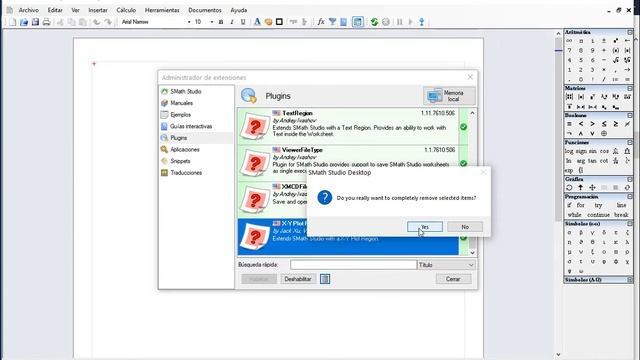
Task: Click the TextRegion plugin thumbnail icon
Action: [254, 127]
